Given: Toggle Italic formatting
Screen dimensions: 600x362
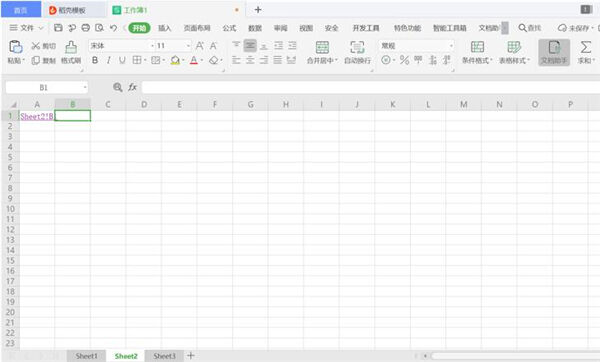Looking at the screenshot, I should tap(109, 60).
